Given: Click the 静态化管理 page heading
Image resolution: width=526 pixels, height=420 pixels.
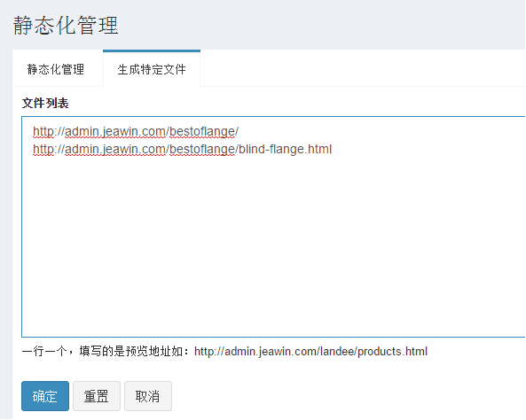Looking at the screenshot, I should [66, 26].
